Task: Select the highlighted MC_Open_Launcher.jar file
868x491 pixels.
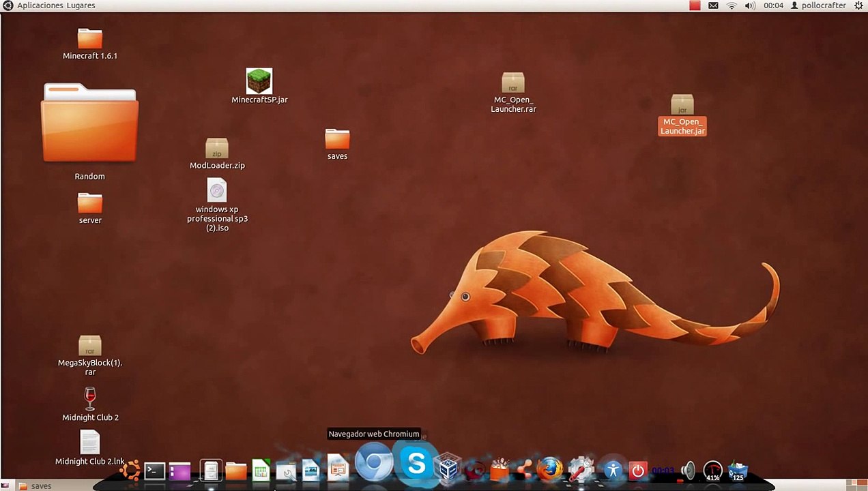Action: point(682,115)
